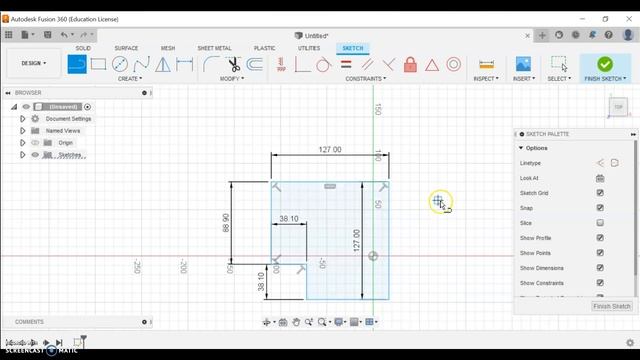This screenshot has height=360, width=640.
Task: Expand Origin tree node
Action: click(x=22, y=143)
